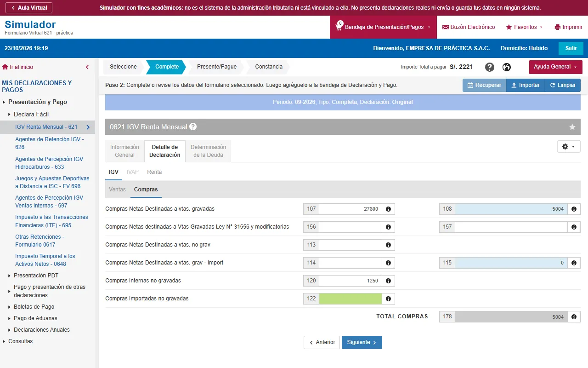Expand Presentación PDT in sidebar
Viewport: 588px width, 368px height.
coord(36,276)
